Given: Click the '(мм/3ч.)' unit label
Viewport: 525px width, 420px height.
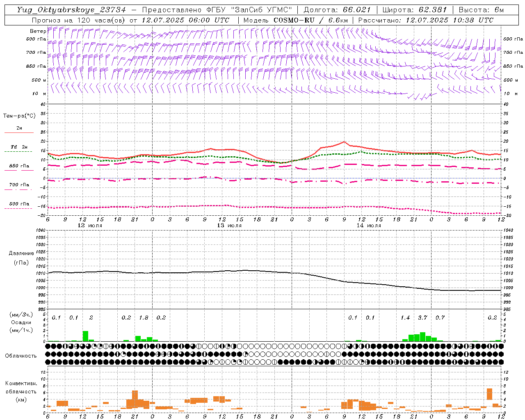Looking at the screenshot, I should coord(21,315).
